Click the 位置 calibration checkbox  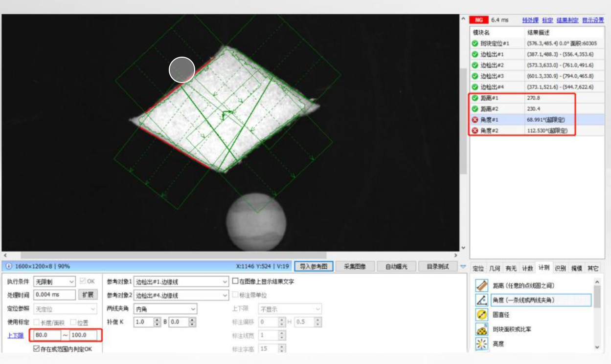pyautogui.click(x=73, y=322)
